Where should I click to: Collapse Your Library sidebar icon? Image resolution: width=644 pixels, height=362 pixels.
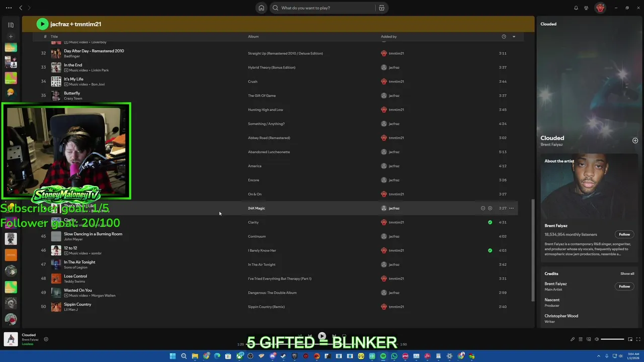point(11,25)
